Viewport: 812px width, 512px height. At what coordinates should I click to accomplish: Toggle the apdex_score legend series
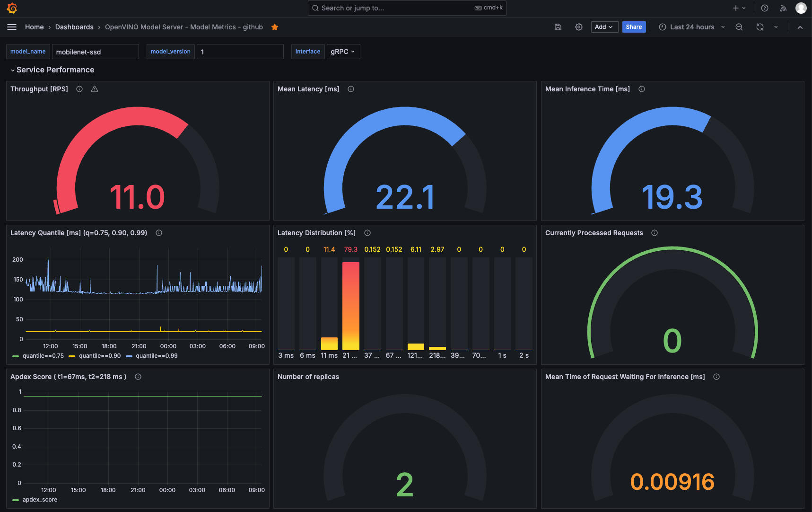click(x=40, y=500)
